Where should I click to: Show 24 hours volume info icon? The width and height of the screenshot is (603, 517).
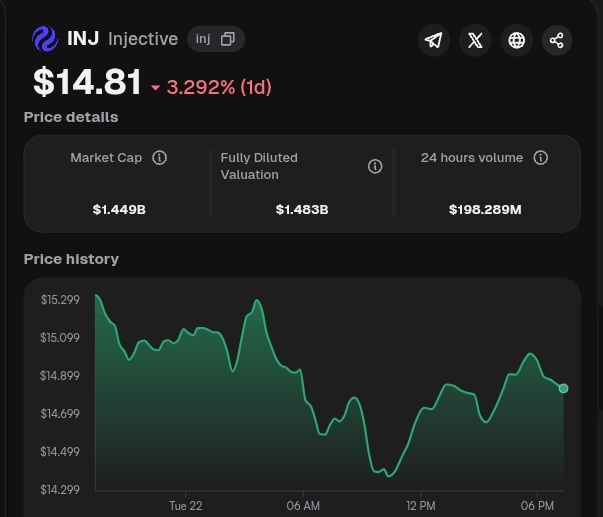coord(541,157)
